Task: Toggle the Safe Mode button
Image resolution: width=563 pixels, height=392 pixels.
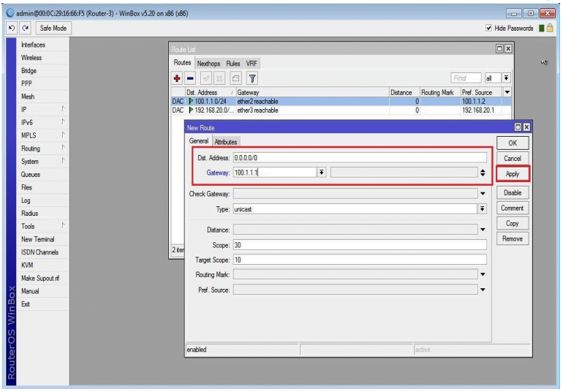Action: [x=52, y=28]
